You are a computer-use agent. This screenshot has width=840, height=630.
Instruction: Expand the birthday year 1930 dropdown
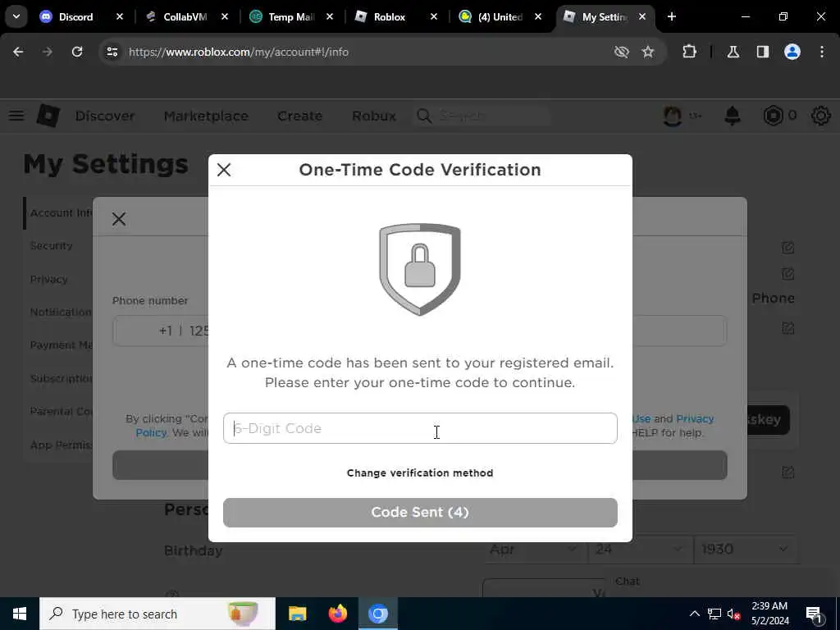[x=746, y=549]
